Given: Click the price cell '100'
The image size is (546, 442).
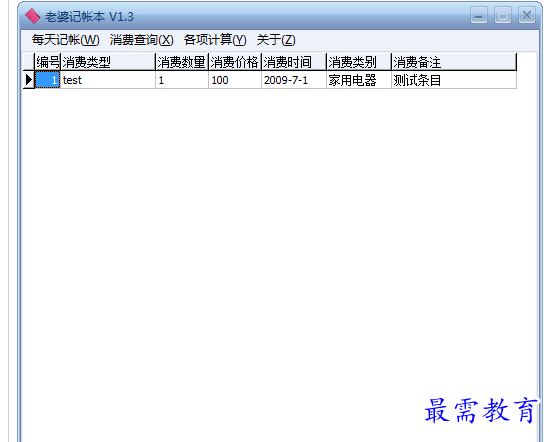Looking at the screenshot, I should pyautogui.click(x=235, y=80).
